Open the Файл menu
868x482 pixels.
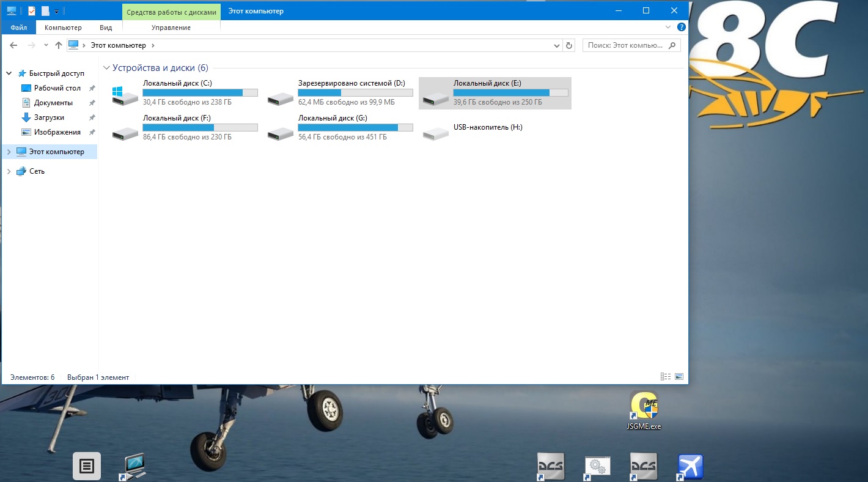[x=18, y=28]
